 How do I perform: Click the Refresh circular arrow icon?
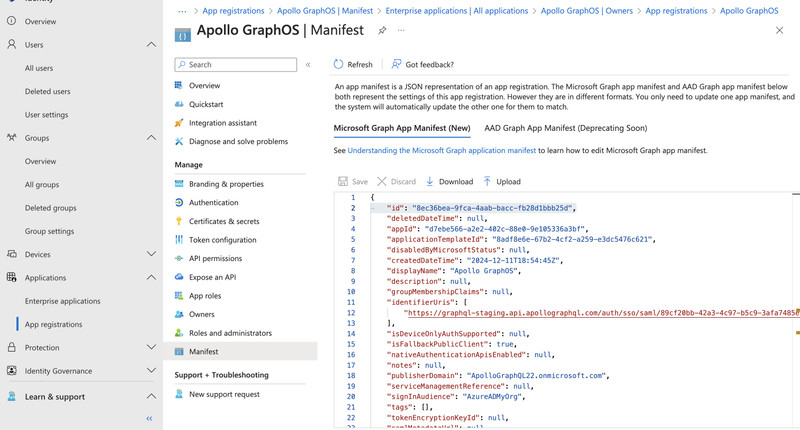[338, 64]
